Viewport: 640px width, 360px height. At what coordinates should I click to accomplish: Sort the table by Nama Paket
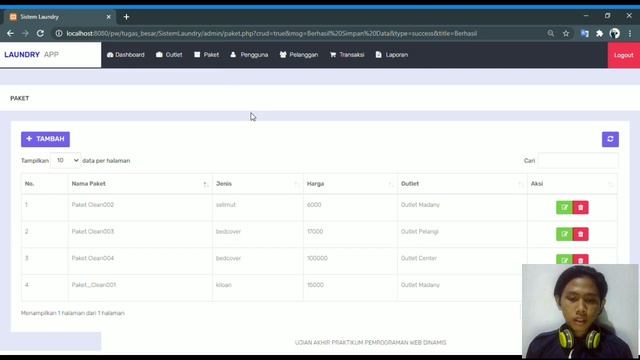(139, 184)
